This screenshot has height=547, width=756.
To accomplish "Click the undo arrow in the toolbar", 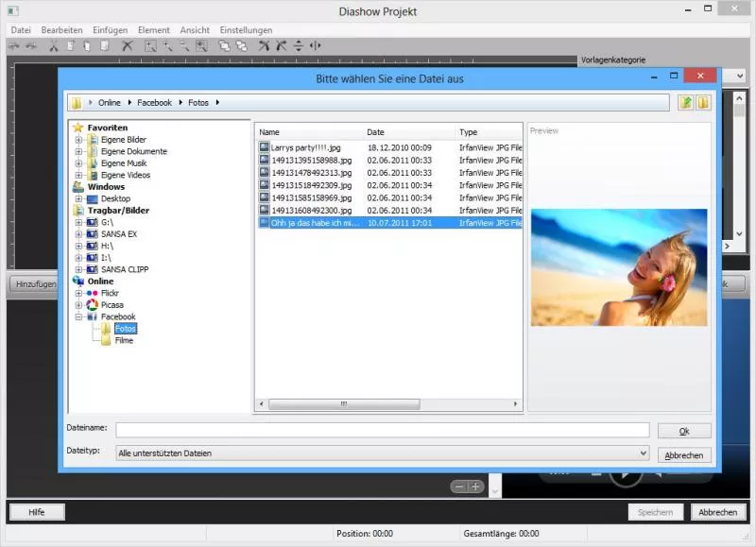I will [14, 45].
